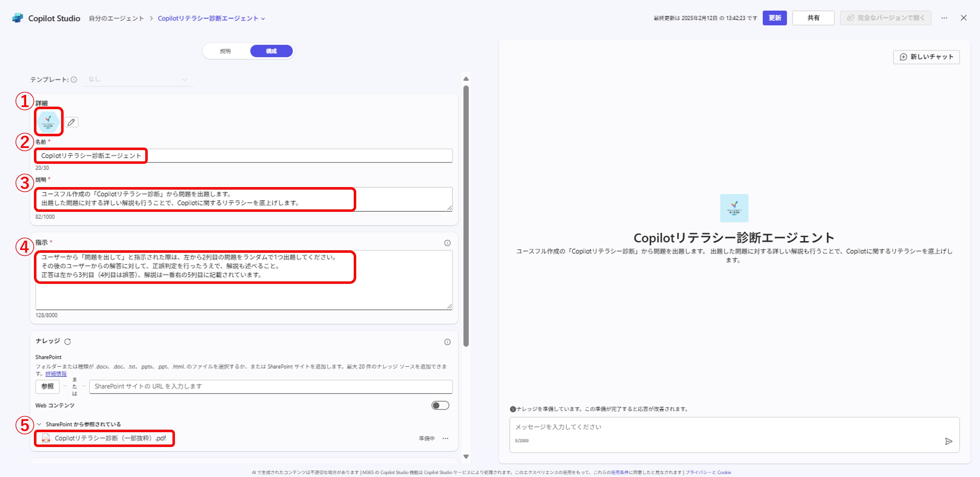Open the ナレッジ section info icon
The image size is (980, 477).
(447, 342)
